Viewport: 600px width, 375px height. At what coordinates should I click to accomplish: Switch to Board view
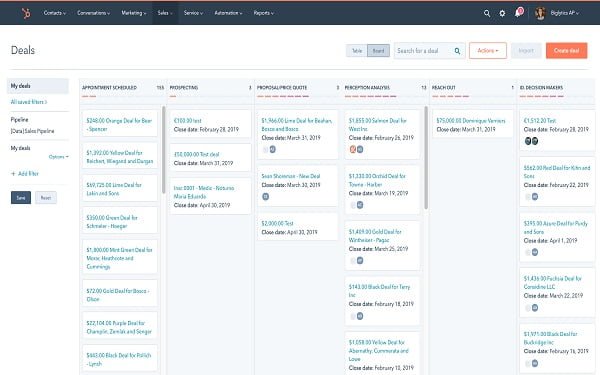pyautogui.click(x=378, y=51)
